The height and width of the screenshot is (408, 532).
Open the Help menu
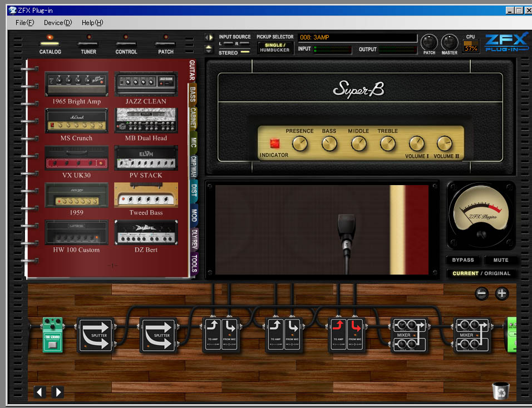pyautogui.click(x=92, y=23)
